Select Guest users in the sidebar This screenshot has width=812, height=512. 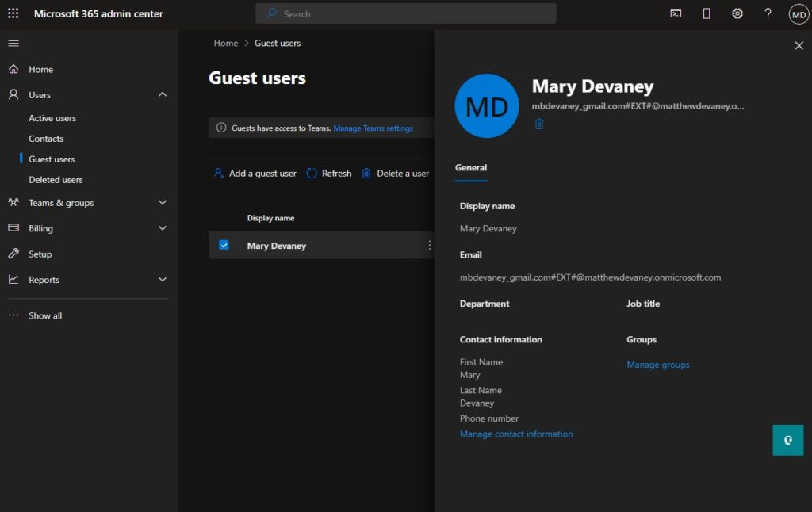pyautogui.click(x=52, y=159)
